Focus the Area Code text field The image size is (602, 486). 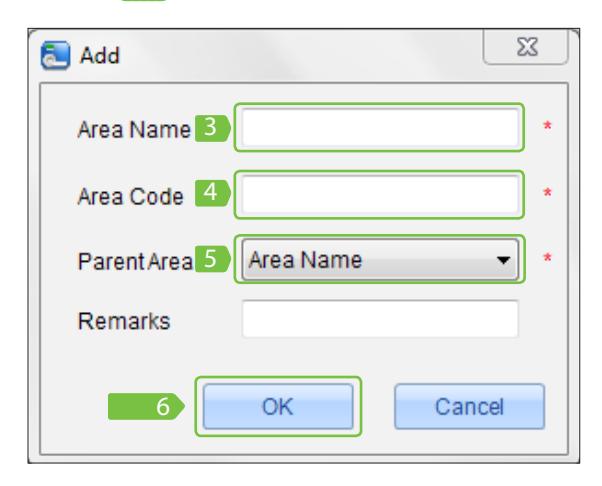(x=380, y=195)
